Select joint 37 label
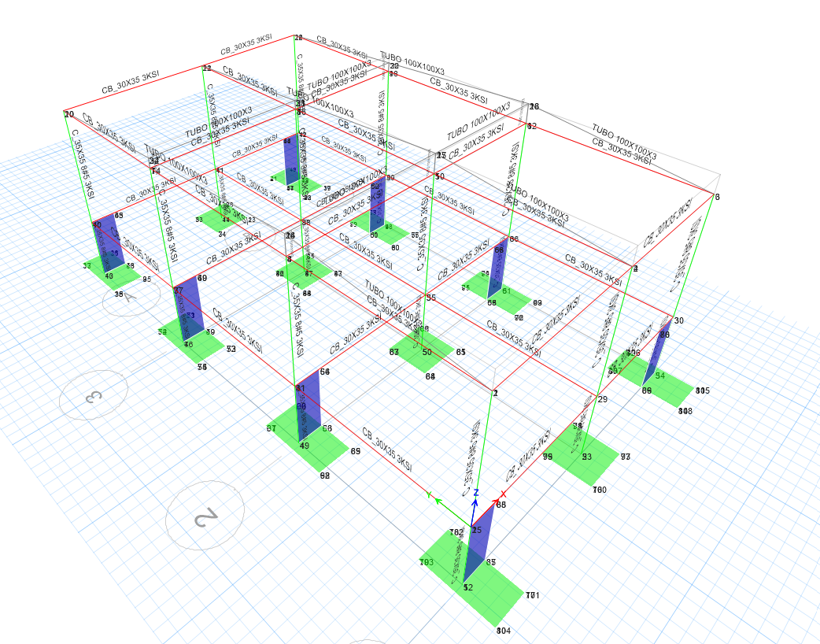Screen dimensions: 820x644 coord(179,291)
